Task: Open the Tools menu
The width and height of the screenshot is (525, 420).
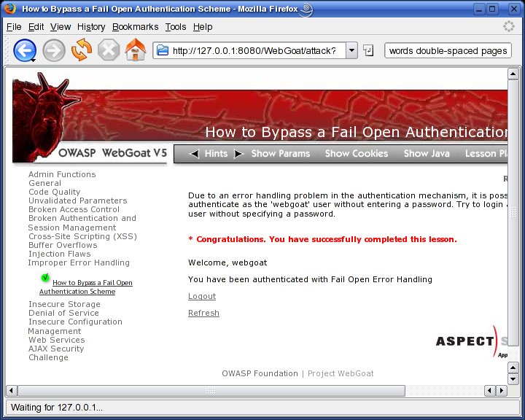Action: pos(176,27)
